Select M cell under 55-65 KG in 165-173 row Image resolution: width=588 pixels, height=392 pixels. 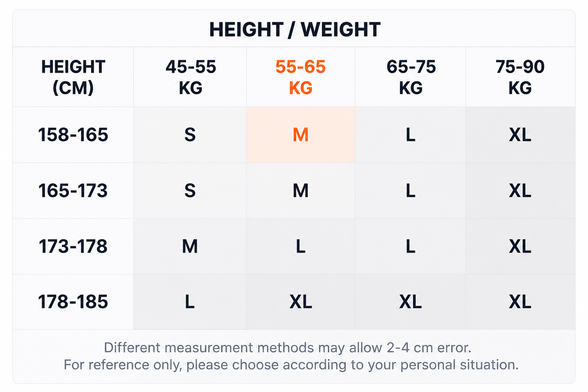point(301,191)
